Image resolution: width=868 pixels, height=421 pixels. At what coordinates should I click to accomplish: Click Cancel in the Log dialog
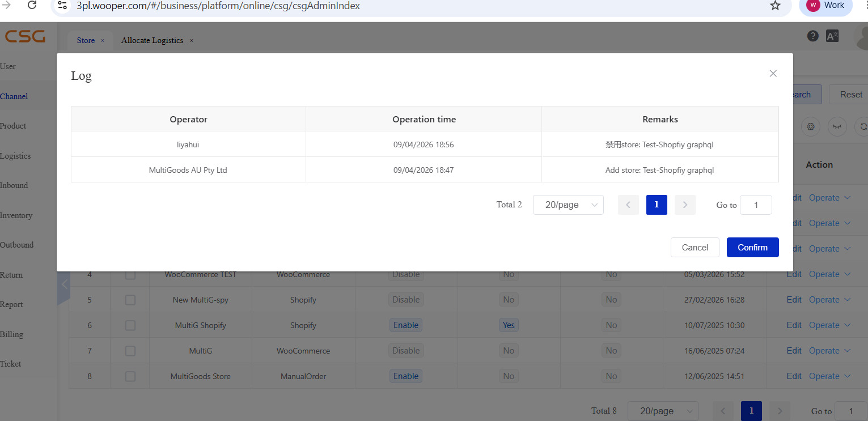pos(695,247)
